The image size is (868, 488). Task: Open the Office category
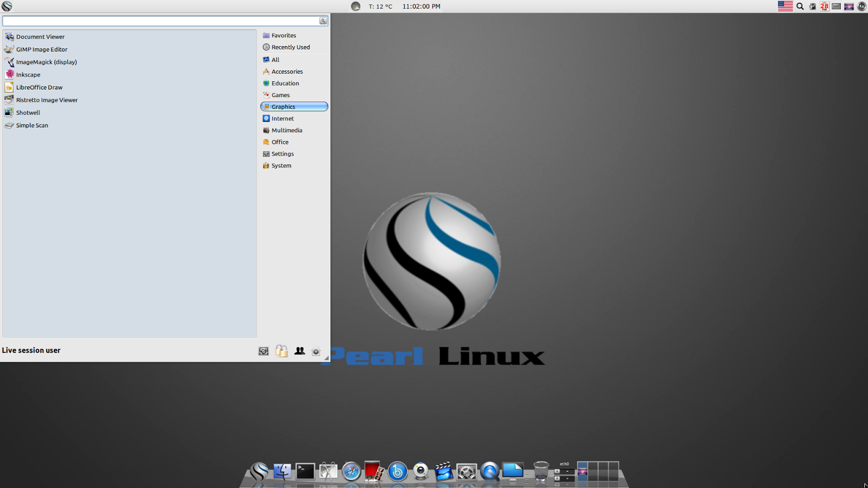(294, 142)
